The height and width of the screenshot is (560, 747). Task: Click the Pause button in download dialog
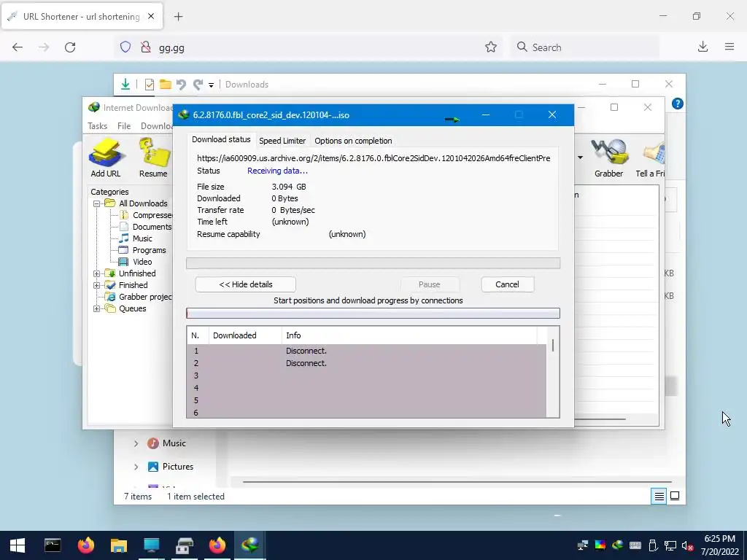[x=429, y=284]
